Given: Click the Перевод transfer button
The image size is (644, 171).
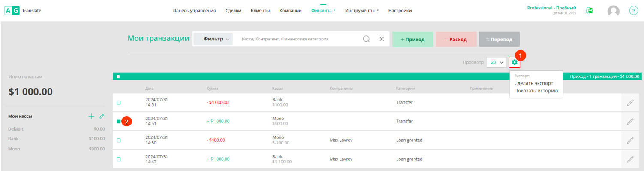Looking at the screenshot, I should click(x=499, y=39).
